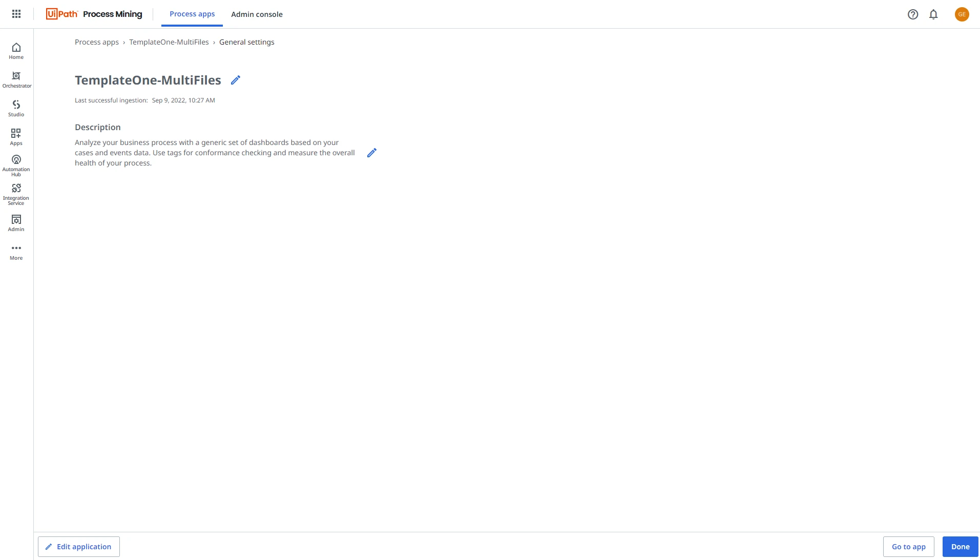The image size is (980, 560).
Task: Click the Done button
Action: [961, 547]
